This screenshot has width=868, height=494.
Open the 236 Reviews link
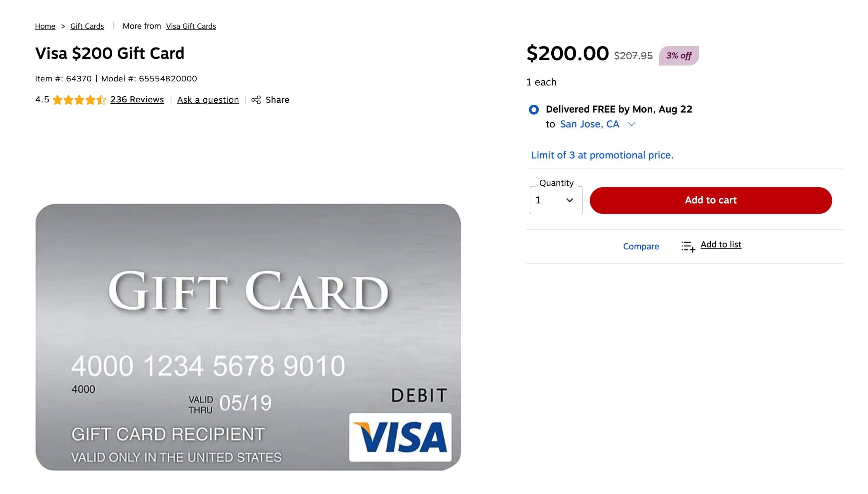click(x=137, y=99)
